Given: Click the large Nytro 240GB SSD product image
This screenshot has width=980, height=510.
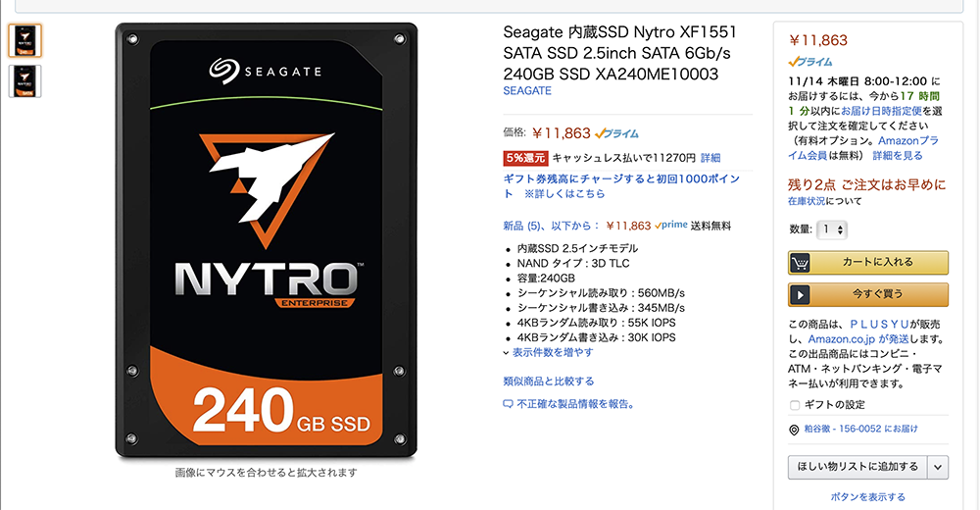Looking at the screenshot, I should (x=267, y=241).
